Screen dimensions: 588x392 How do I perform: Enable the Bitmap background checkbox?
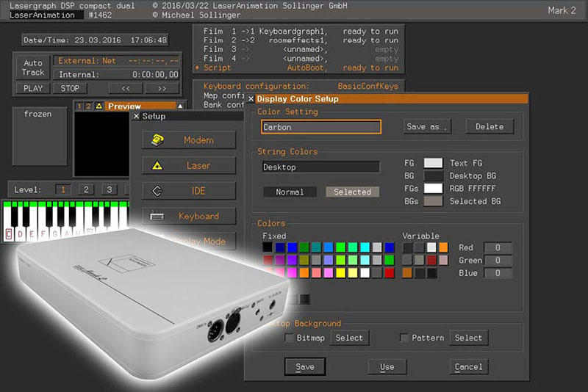pyautogui.click(x=290, y=338)
